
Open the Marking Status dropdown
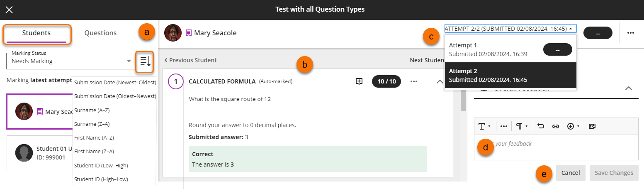69,61
